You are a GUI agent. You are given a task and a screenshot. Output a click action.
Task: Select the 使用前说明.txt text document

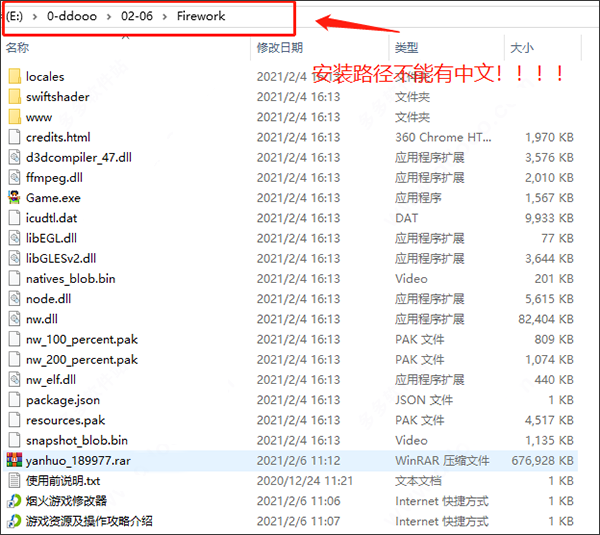click(63, 480)
